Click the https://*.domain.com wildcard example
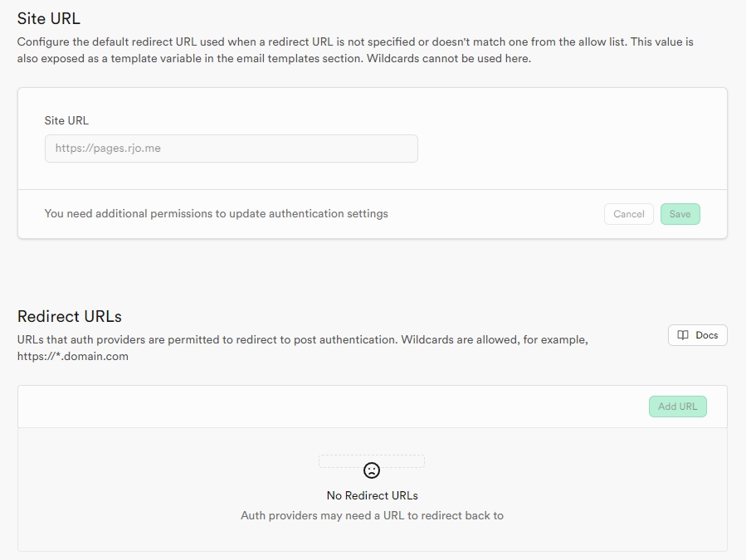 pos(73,357)
